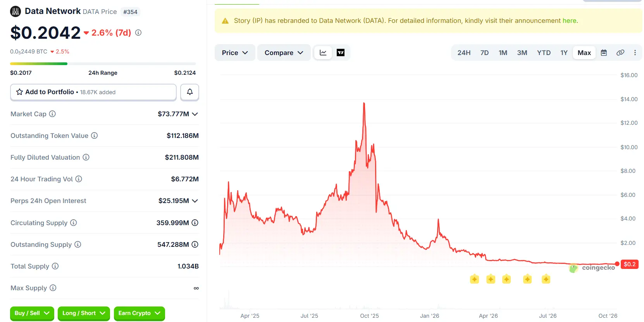Click the Market Cap info icon
644x322 pixels.
point(52,114)
